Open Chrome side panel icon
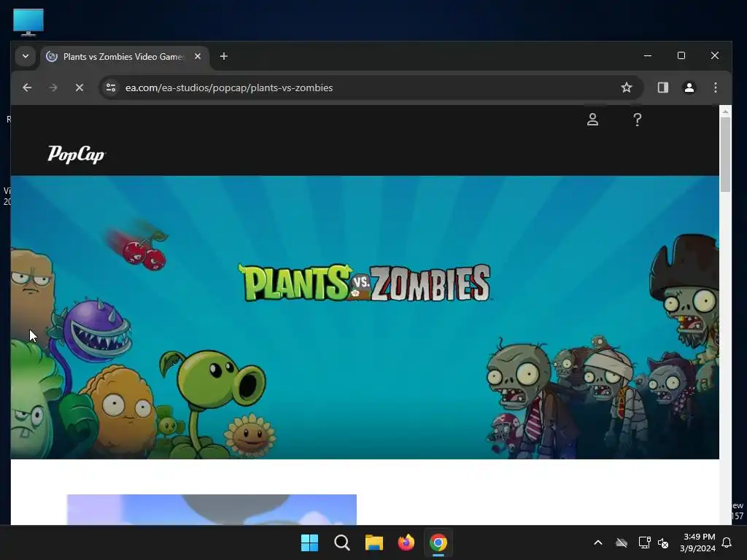This screenshot has height=560, width=747. [662, 87]
